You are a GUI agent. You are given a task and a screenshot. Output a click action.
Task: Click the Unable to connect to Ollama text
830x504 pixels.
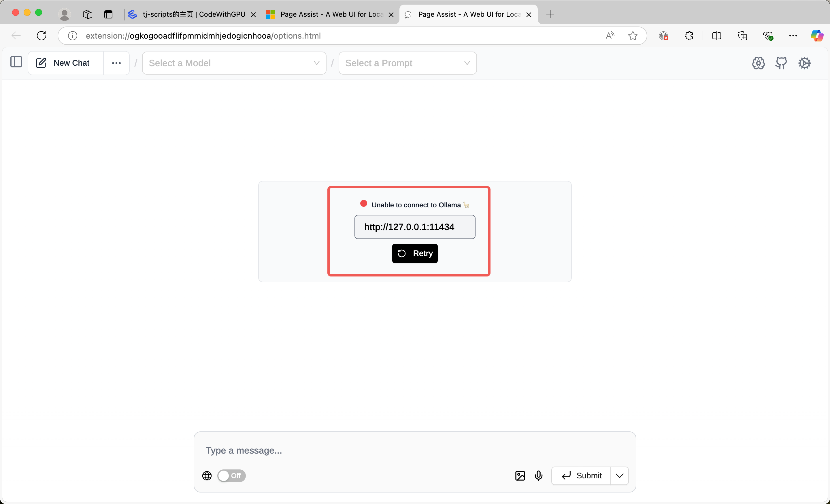coord(416,205)
